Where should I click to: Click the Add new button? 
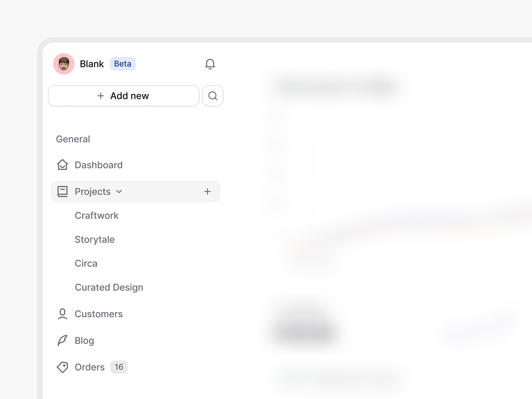click(123, 96)
